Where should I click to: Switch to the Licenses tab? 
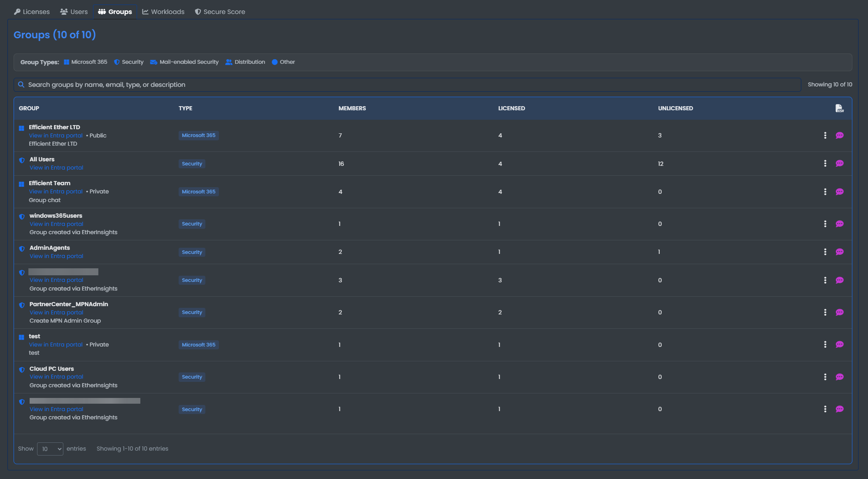pos(32,12)
